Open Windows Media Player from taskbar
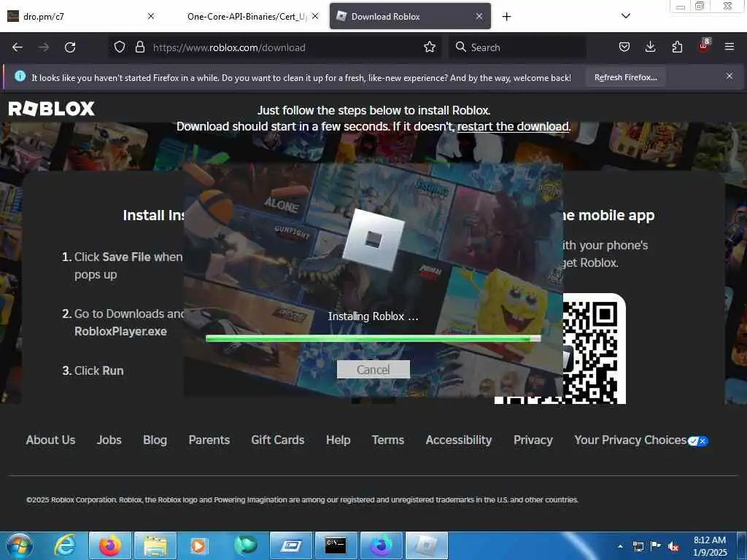Image resolution: width=747 pixels, height=560 pixels. coord(199,545)
